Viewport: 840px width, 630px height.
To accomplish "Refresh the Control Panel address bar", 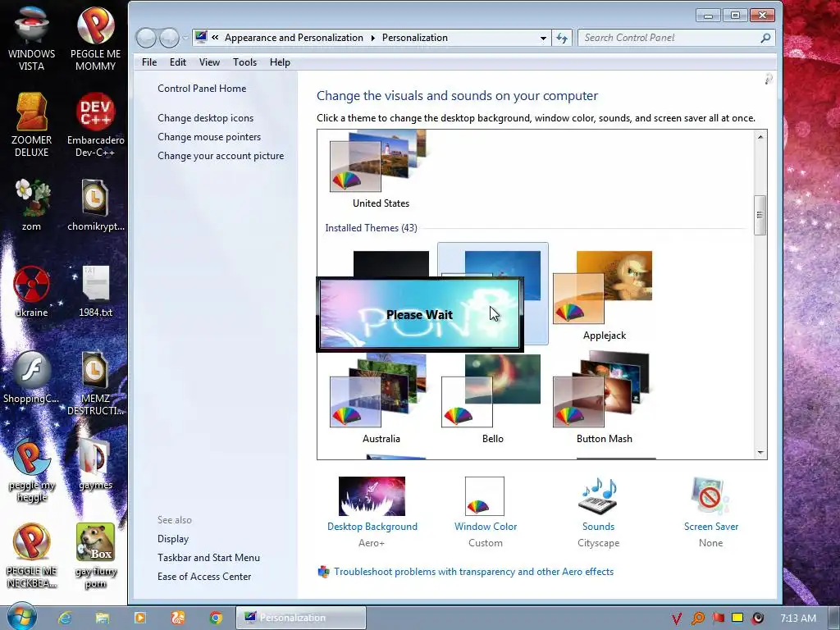I will pos(561,38).
